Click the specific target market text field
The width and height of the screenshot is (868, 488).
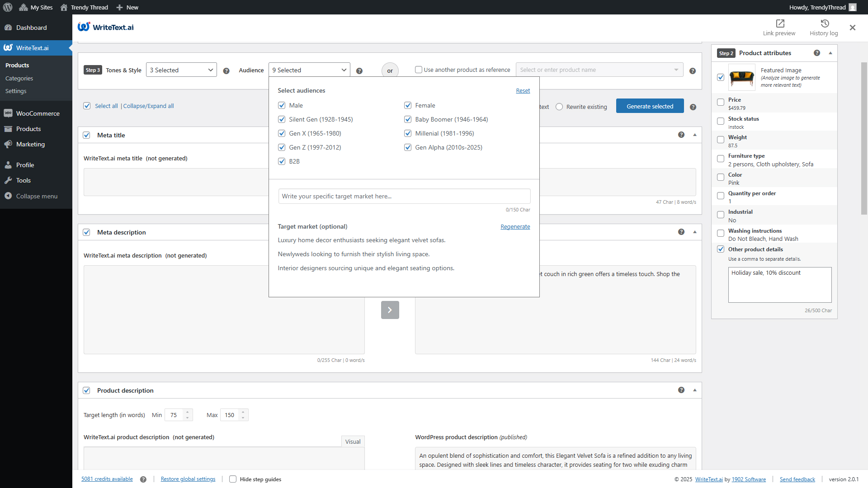[404, 196]
